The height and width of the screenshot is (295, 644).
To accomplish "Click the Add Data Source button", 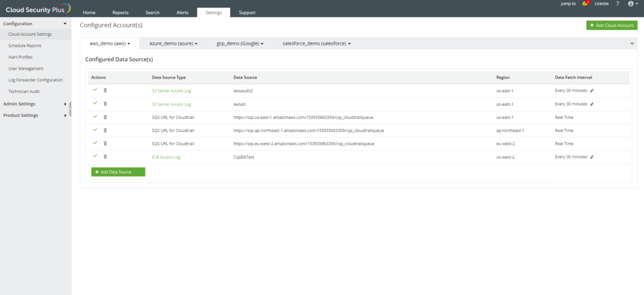I will point(118,172).
